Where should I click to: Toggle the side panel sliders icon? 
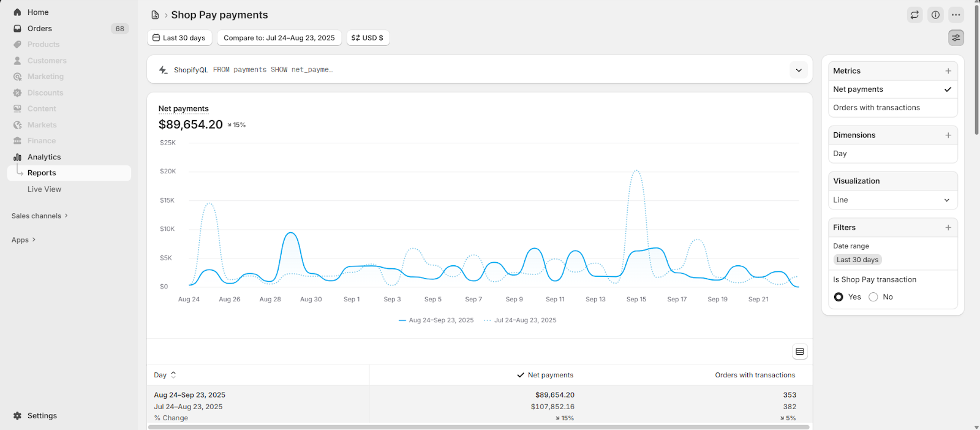[x=956, y=37]
